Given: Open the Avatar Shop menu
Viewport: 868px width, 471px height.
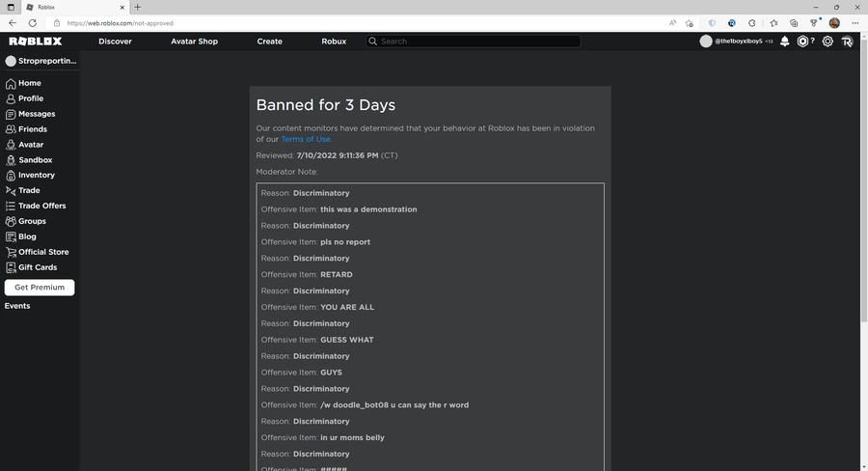Looking at the screenshot, I should (x=194, y=42).
